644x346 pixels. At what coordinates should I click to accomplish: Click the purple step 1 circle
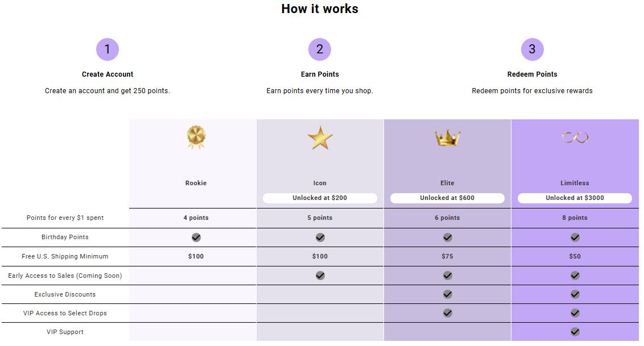pos(108,49)
